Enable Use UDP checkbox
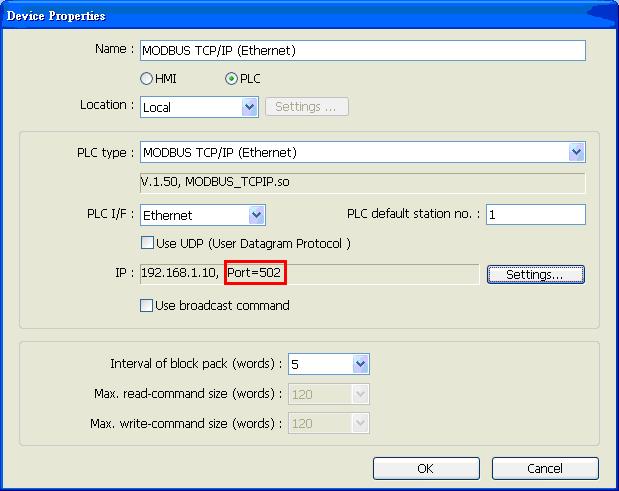 click(147, 242)
